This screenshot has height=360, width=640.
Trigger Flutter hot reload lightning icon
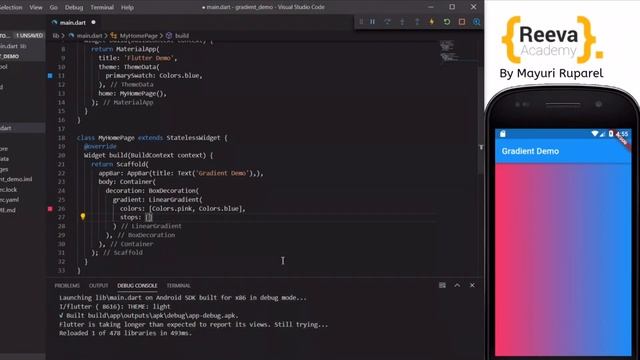(431, 22)
